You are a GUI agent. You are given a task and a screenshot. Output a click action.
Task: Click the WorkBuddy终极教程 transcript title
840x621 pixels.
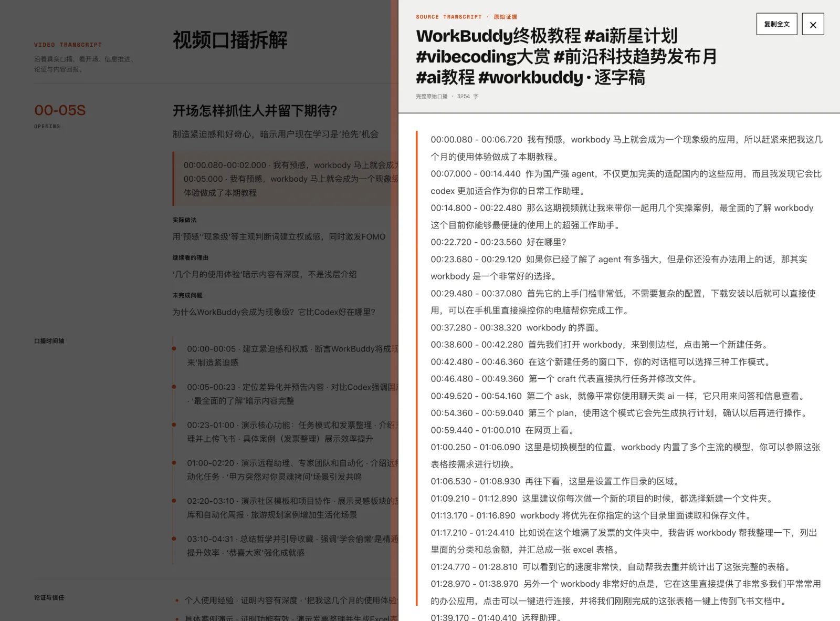tap(567, 57)
